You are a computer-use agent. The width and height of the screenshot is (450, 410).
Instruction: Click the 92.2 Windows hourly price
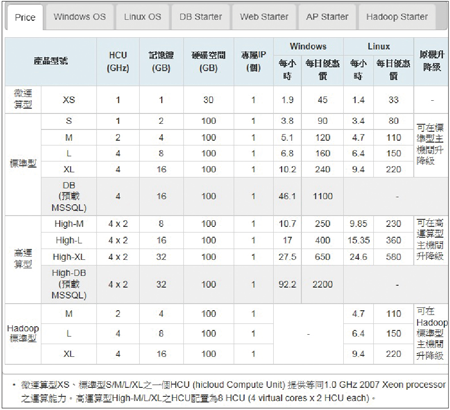(x=287, y=284)
